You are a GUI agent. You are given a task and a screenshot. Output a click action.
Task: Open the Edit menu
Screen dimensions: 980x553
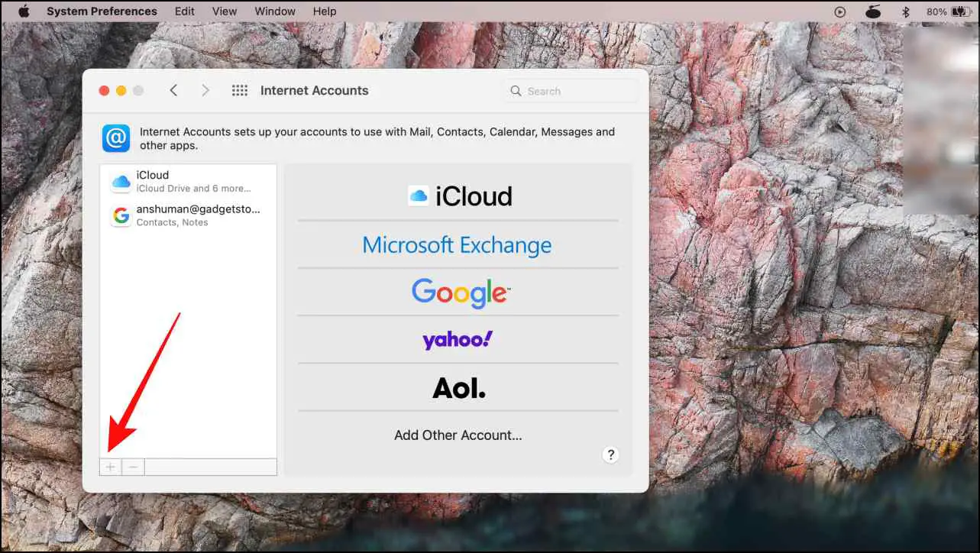coord(184,11)
